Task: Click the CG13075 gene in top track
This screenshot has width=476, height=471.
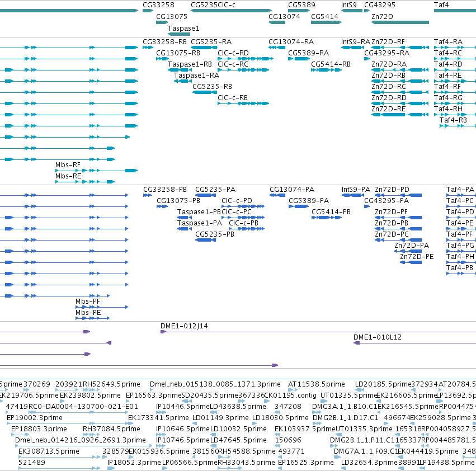Action: pyautogui.click(x=162, y=22)
